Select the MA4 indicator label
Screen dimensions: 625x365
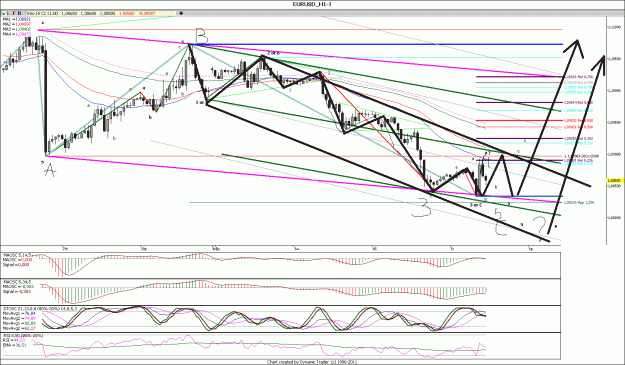point(17,34)
